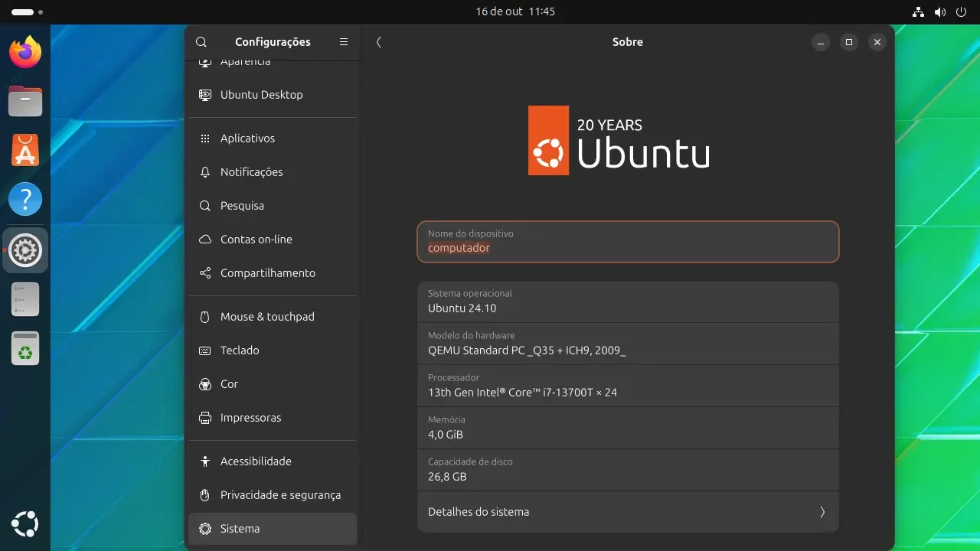The width and height of the screenshot is (980, 551).
Task: Open the App Center dock icon
Action: (25, 151)
